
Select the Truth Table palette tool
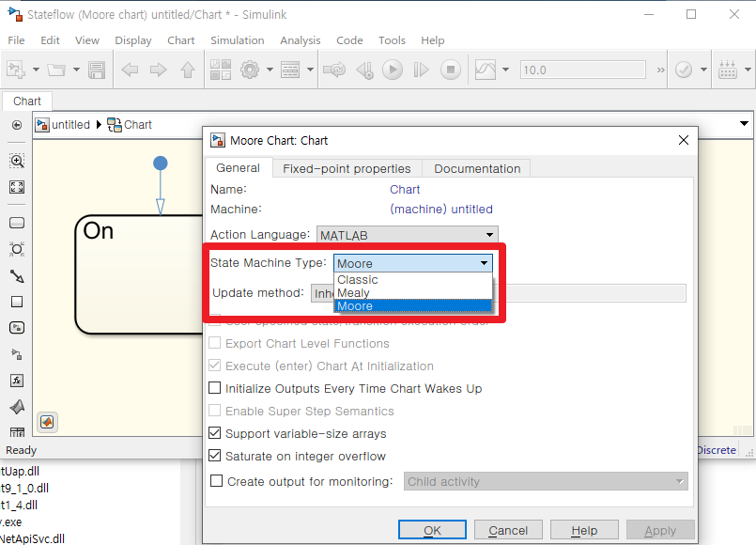17,431
